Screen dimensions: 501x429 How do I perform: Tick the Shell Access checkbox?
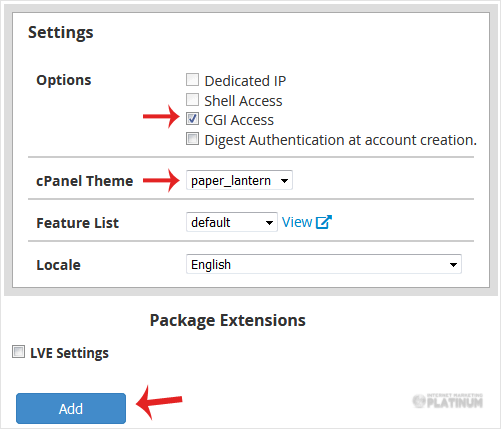192,100
